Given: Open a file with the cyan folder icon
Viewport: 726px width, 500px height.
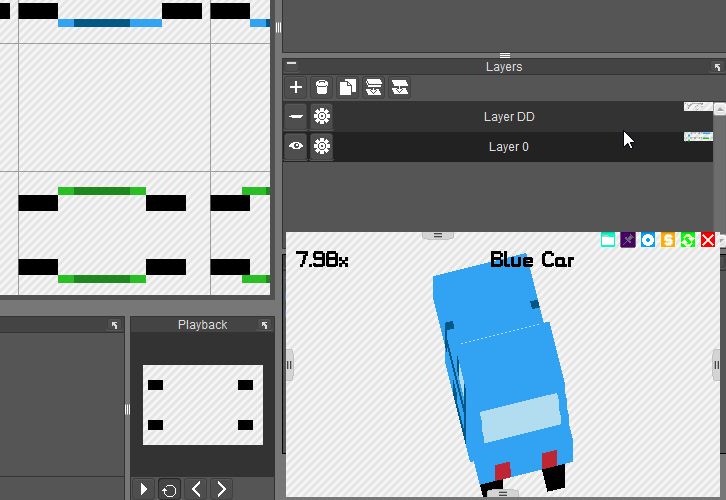Looking at the screenshot, I should (x=608, y=240).
